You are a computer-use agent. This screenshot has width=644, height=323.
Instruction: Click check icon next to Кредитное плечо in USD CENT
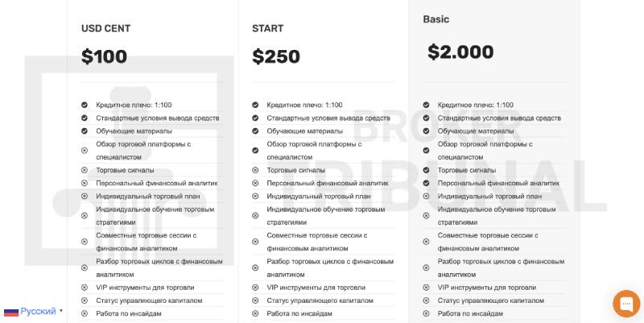(x=85, y=105)
